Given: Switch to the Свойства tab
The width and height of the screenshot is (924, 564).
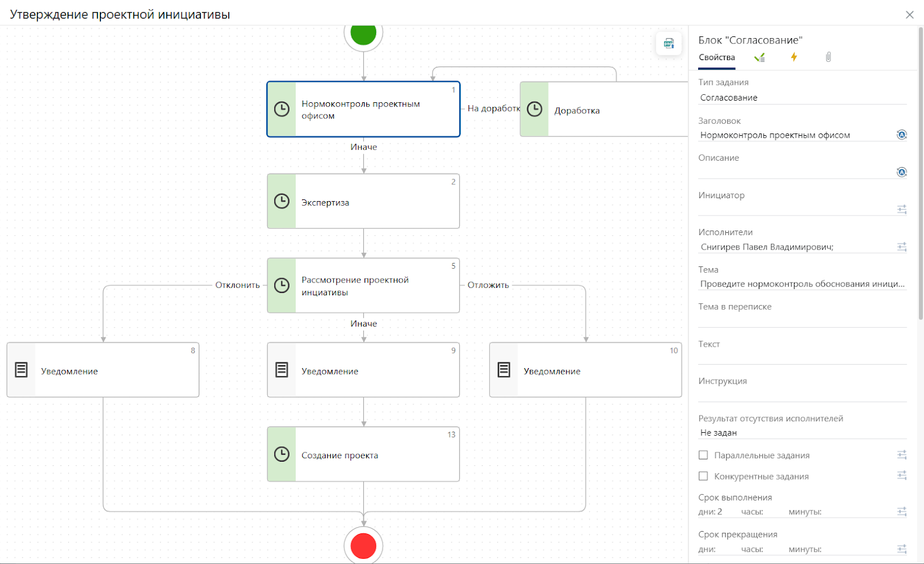Looking at the screenshot, I should click(x=717, y=57).
